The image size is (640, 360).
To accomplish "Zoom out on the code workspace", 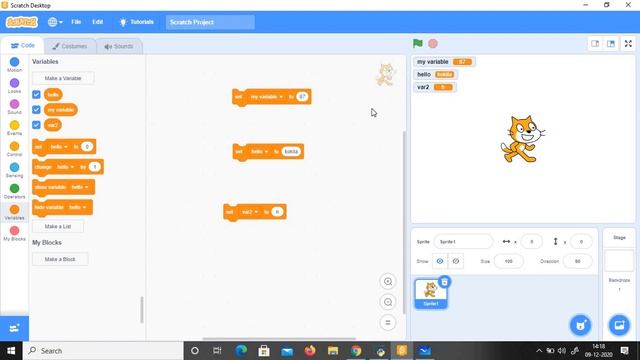I will (388, 302).
